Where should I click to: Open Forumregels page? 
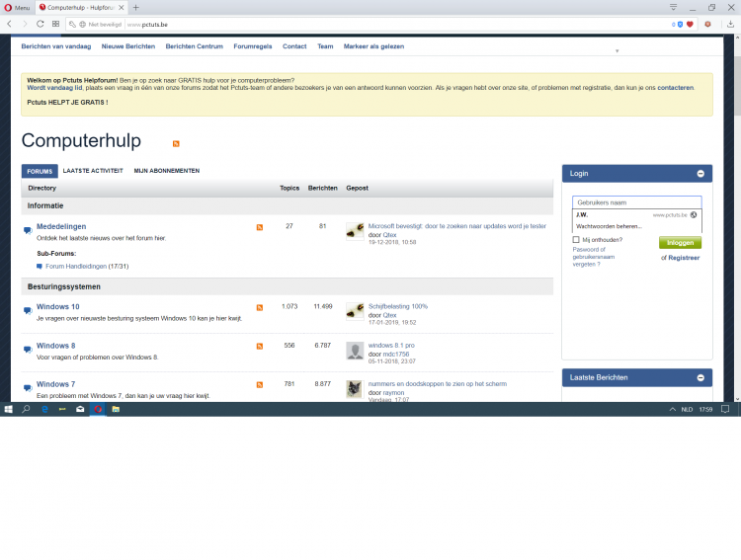[x=253, y=46]
